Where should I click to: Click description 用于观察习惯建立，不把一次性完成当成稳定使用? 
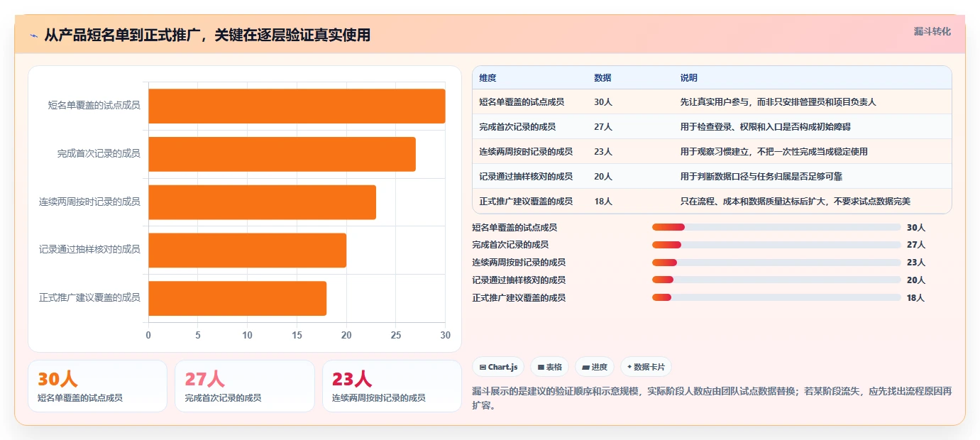pos(773,152)
